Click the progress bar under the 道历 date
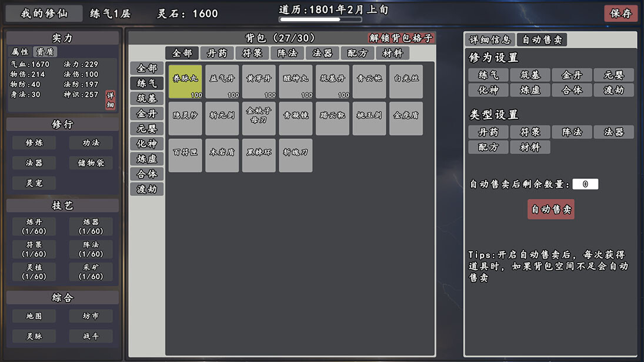The height and width of the screenshot is (362, 644). (320, 19)
